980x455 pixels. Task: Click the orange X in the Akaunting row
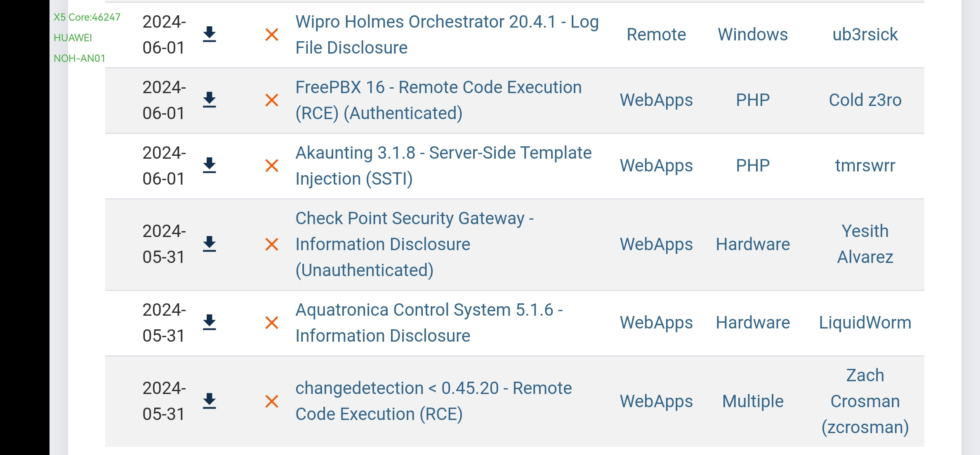[x=272, y=166]
